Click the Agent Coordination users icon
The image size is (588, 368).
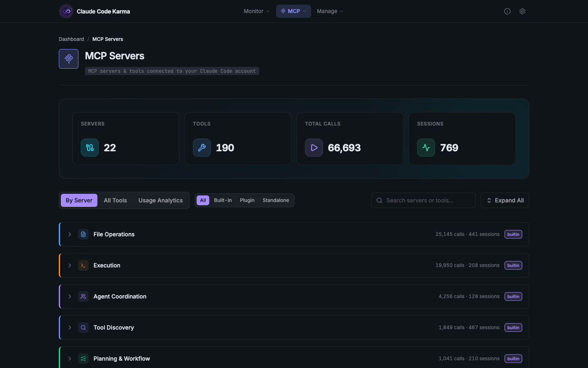pos(83,296)
